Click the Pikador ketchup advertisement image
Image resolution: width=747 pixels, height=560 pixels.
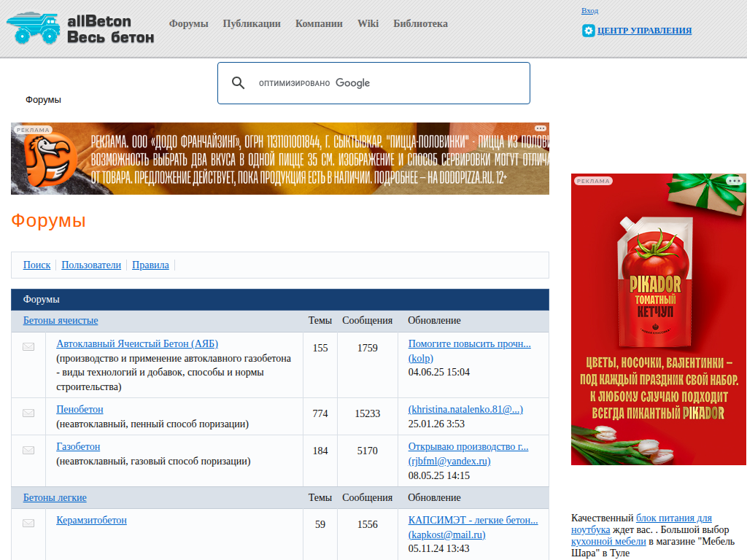(658, 321)
